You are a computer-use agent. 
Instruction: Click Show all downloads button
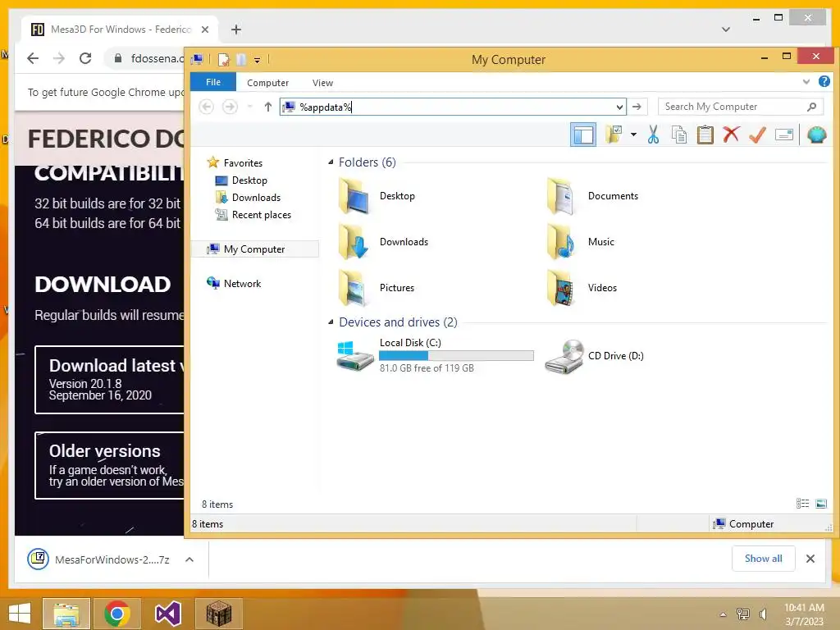click(764, 559)
